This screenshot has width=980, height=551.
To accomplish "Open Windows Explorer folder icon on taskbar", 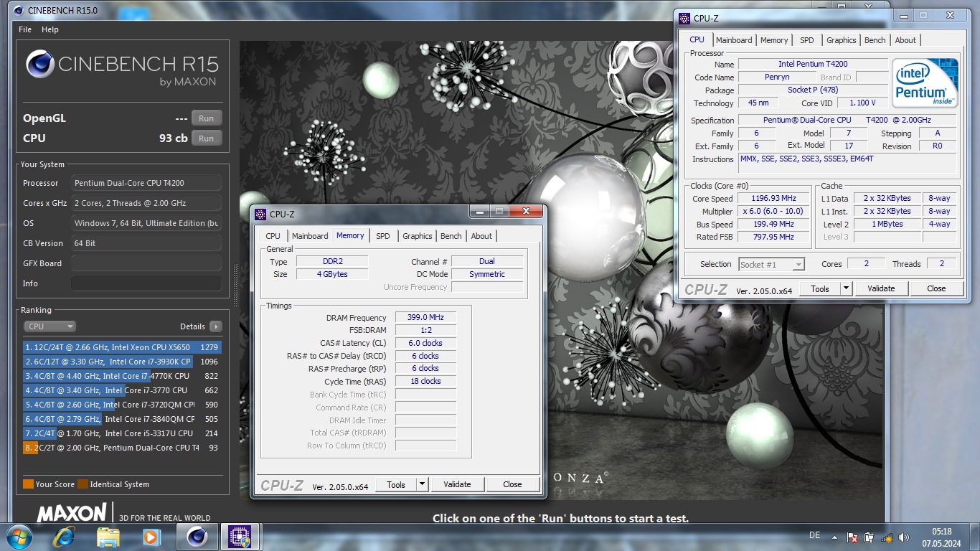I will [x=108, y=537].
